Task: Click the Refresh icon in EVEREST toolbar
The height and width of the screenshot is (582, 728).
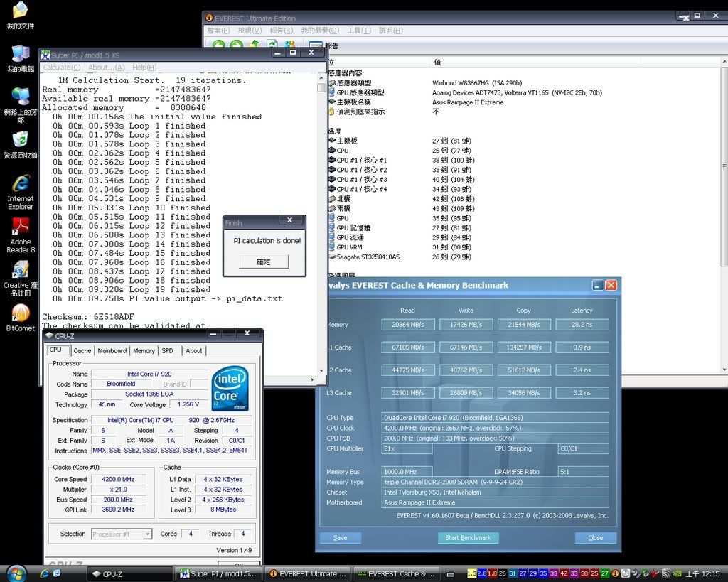Action: [x=272, y=45]
